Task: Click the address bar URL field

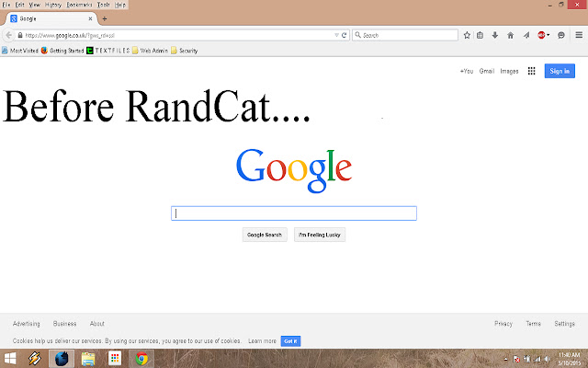Action: click(x=178, y=35)
